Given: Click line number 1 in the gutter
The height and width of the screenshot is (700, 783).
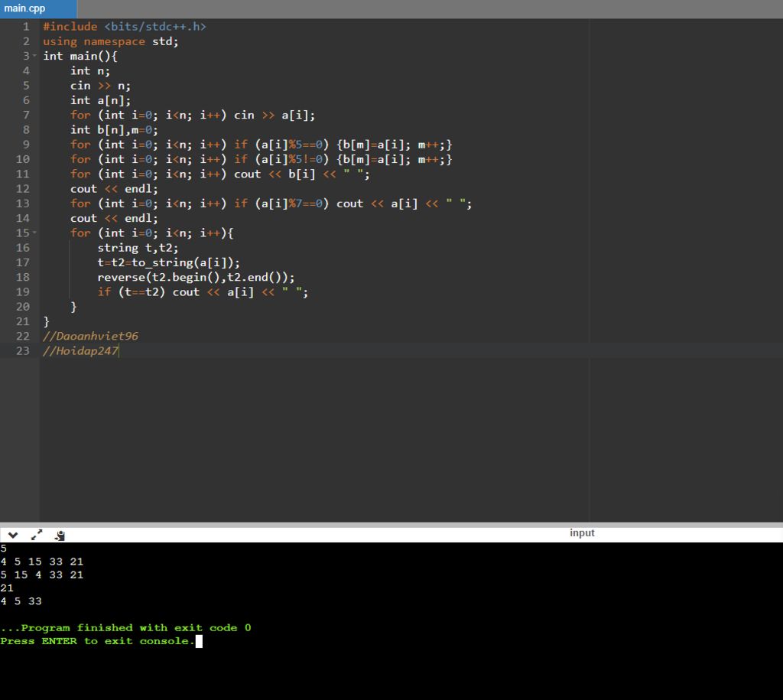Looking at the screenshot, I should pyautogui.click(x=26, y=27).
